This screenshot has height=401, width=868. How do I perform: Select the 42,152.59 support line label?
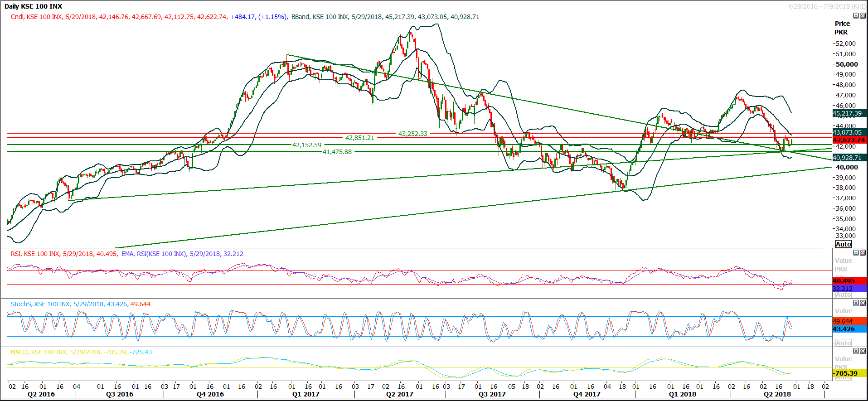click(307, 145)
